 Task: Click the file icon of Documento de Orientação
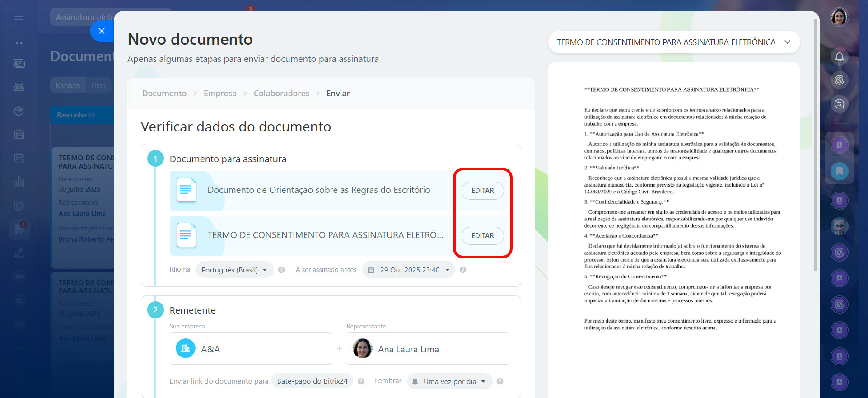(187, 190)
